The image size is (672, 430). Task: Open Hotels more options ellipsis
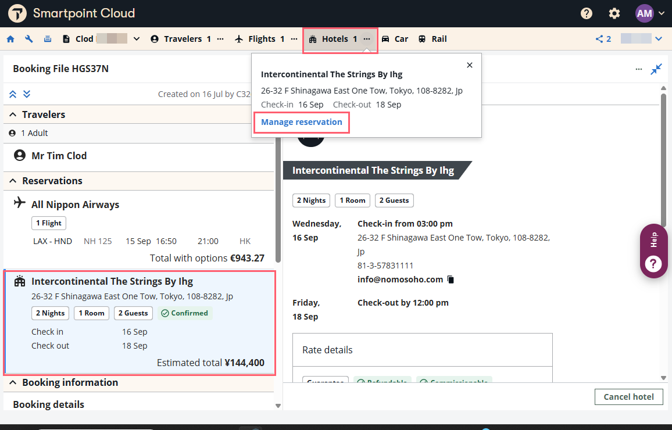click(367, 39)
